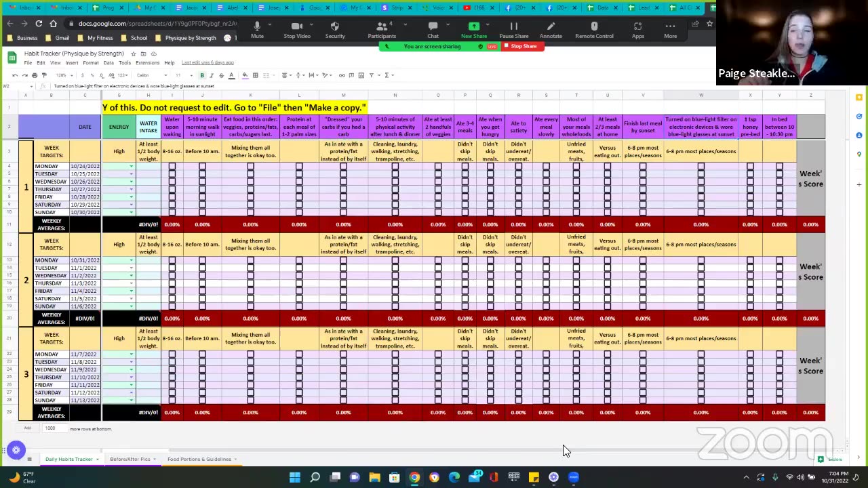Screen dimensions: 868x488
Task: Check Saturday 11/12 Finish last meal box
Action: click(643, 392)
